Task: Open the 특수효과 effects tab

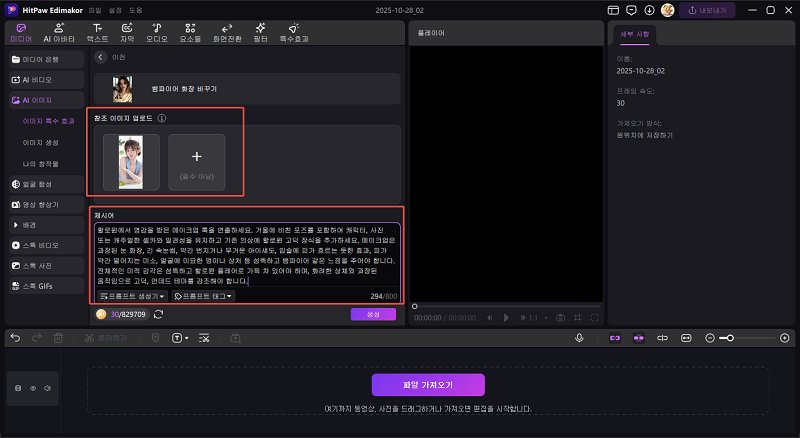Action: pos(294,33)
